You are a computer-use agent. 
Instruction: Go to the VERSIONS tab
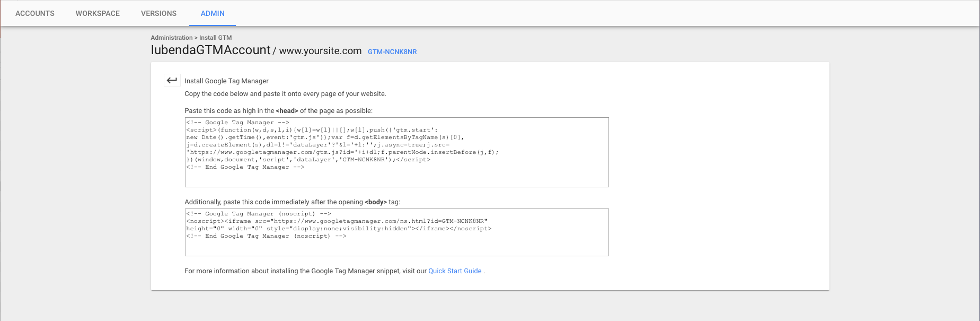(158, 13)
